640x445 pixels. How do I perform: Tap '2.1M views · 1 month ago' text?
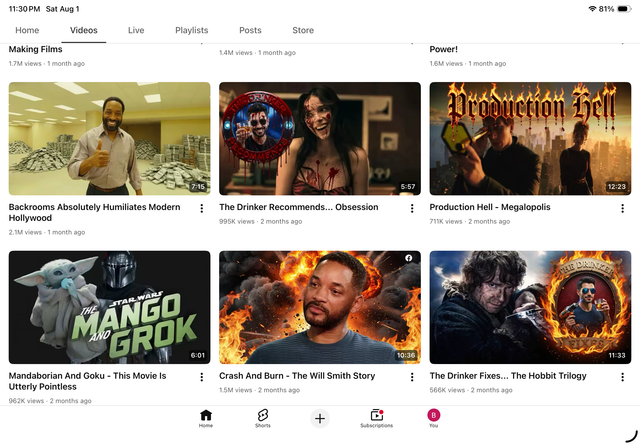click(47, 232)
